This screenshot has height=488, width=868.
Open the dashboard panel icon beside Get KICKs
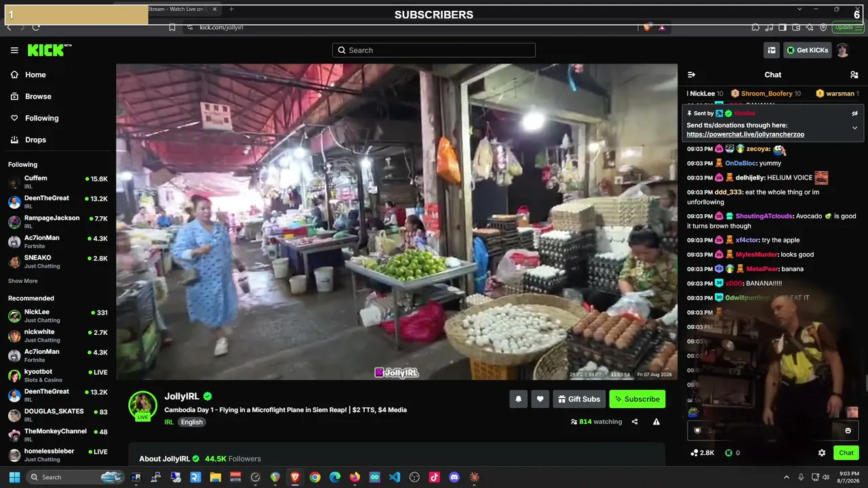[772, 50]
